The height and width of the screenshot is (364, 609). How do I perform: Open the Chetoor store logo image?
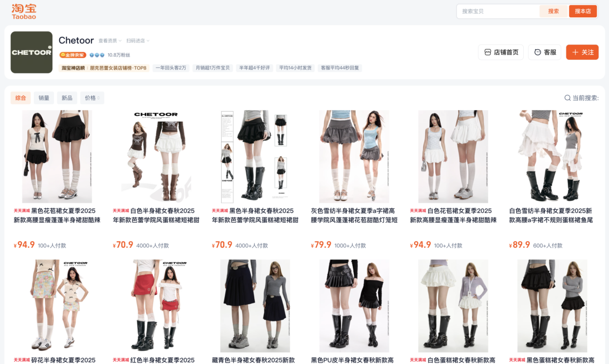pyautogui.click(x=31, y=52)
